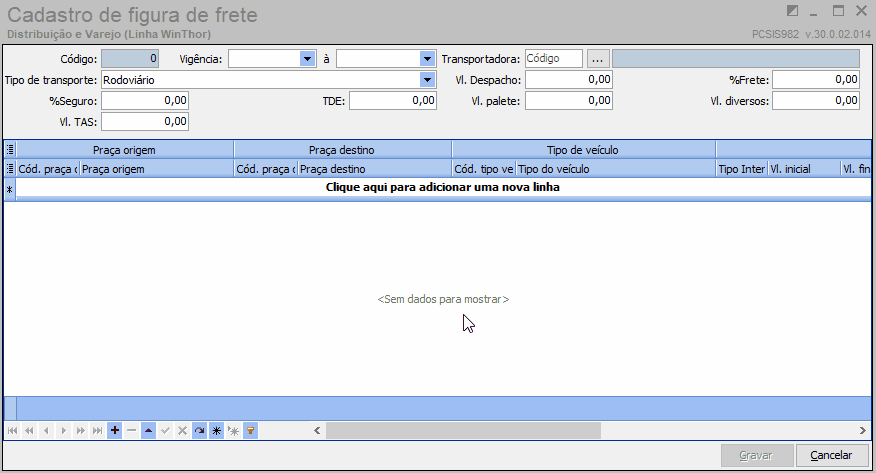This screenshot has width=876, height=473.
Task: Expand Tipo de transporte dropdown
Action: [427, 80]
